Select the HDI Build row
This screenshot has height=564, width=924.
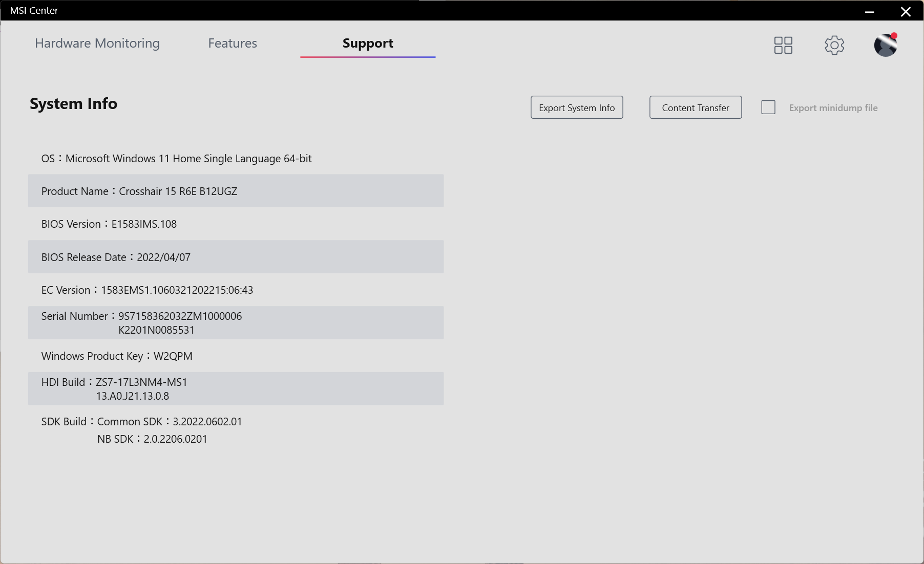click(236, 388)
